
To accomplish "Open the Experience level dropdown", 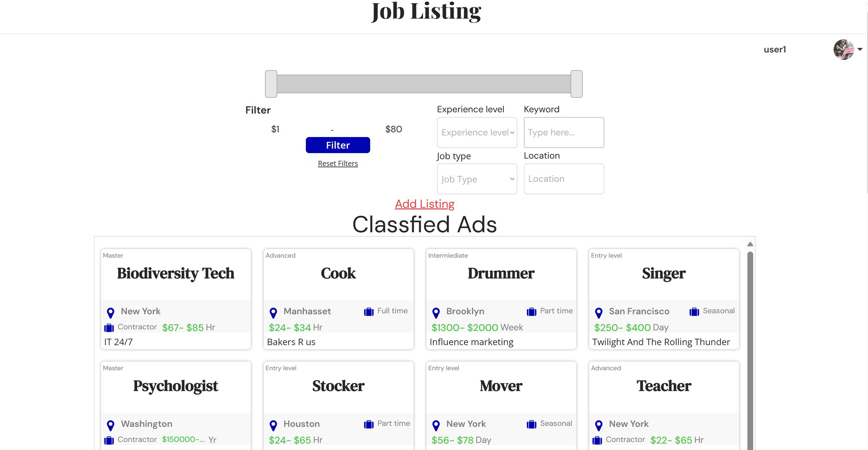I will pos(477,133).
